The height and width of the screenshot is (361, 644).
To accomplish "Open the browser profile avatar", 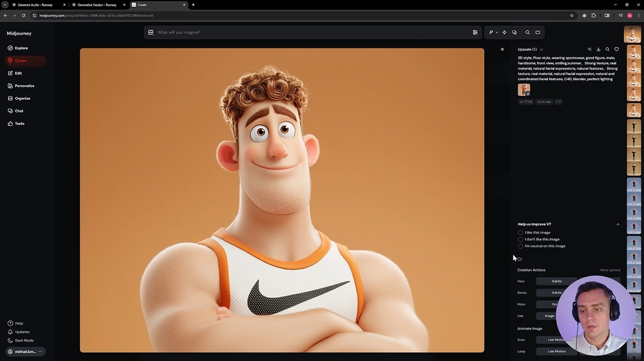I will pos(629,16).
